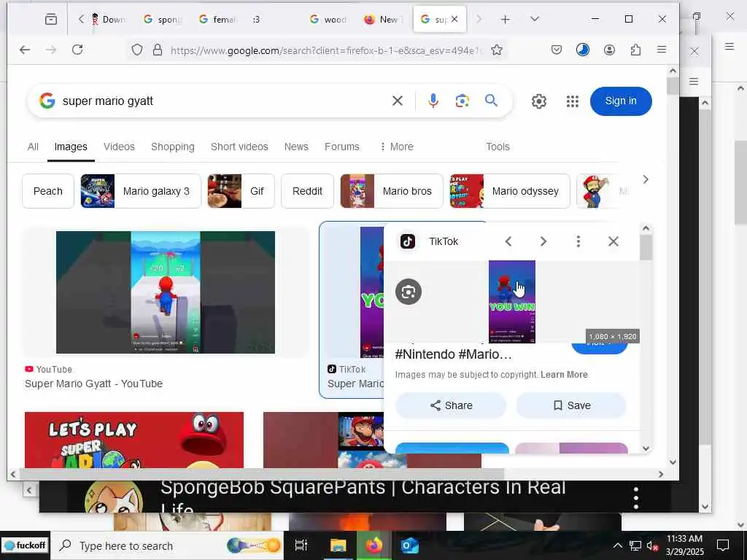Click the Firefox taskbar icon
This screenshot has height=560, width=747.
pos(374,545)
